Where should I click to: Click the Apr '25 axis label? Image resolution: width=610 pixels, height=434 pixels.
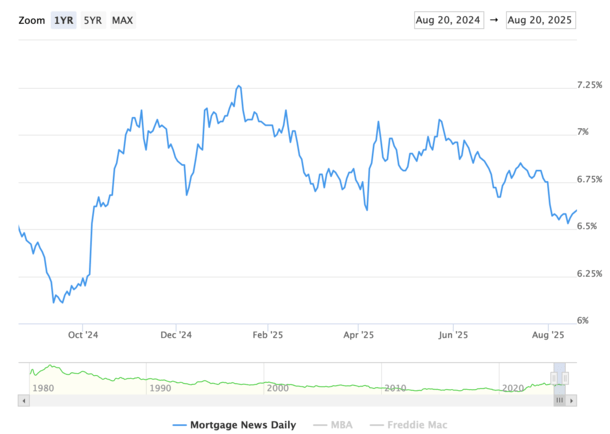(x=358, y=335)
